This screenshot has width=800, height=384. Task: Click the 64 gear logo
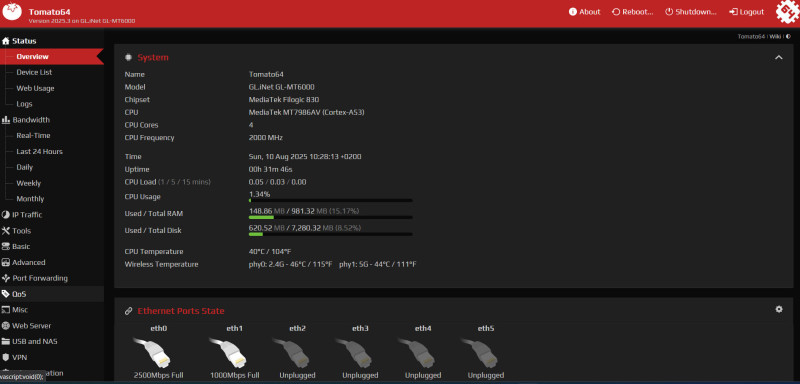[x=787, y=12]
